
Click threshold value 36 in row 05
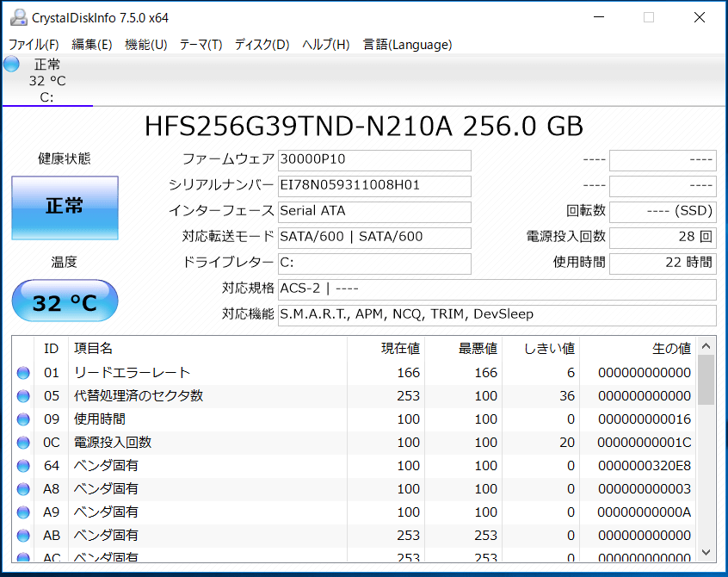[x=567, y=396]
